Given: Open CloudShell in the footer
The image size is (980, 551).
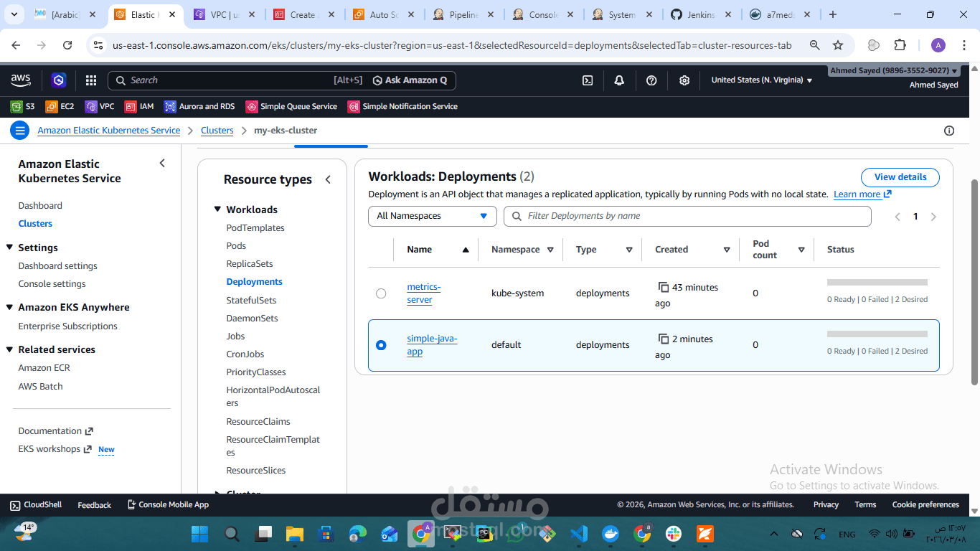Looking at the screenshot, I should pos(36,505).
